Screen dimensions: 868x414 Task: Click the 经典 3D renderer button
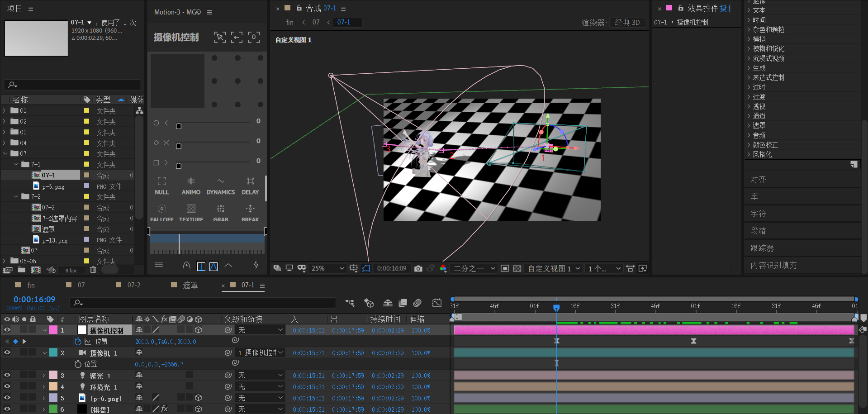[x=627, y=22]
